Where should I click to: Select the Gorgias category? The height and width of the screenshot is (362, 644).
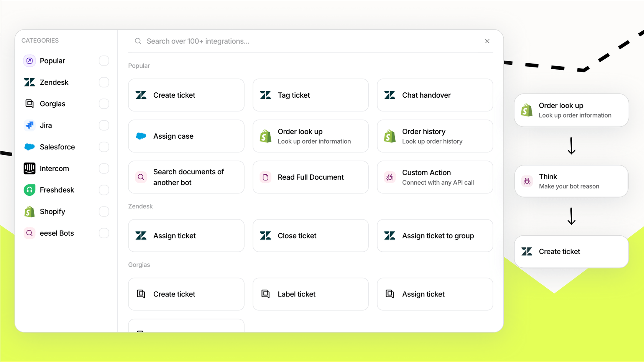pyautogui.click(x=52, y=103)
